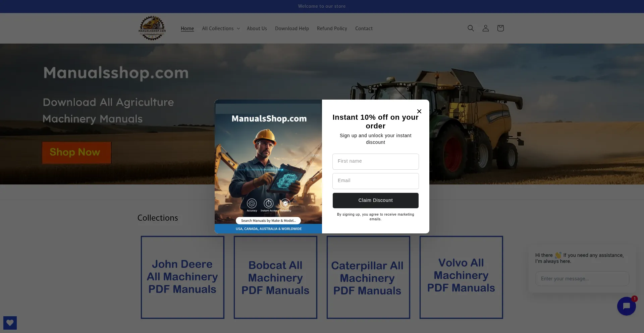
Task: Focus the Email input field
Action: pos(375,181)
